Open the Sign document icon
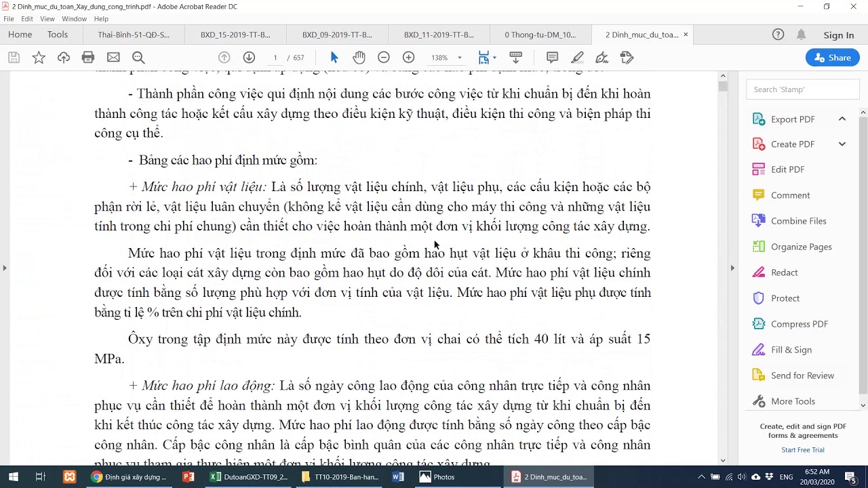The image size is (868, 488). point(602,58)
